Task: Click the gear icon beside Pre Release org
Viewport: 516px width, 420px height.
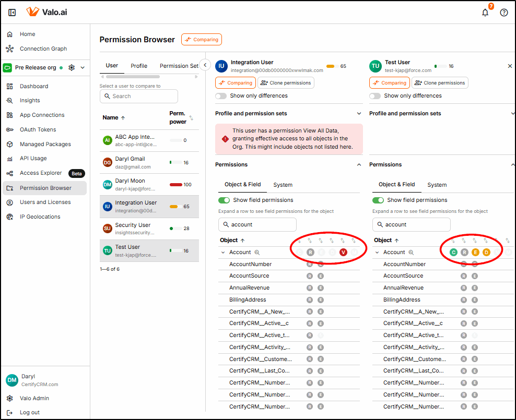Action: click(72, 68)
